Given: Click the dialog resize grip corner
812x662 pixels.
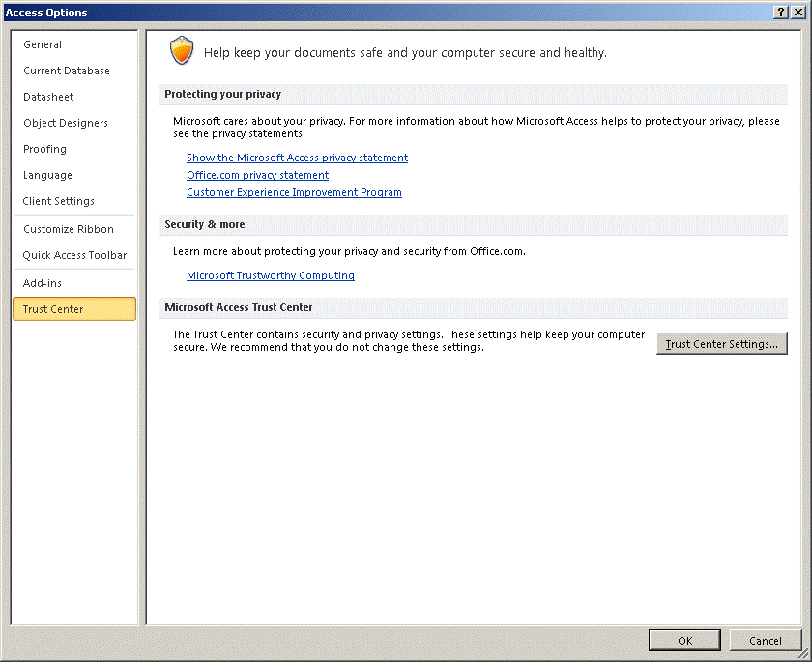Looking at the screenshot, I should 802,654.
